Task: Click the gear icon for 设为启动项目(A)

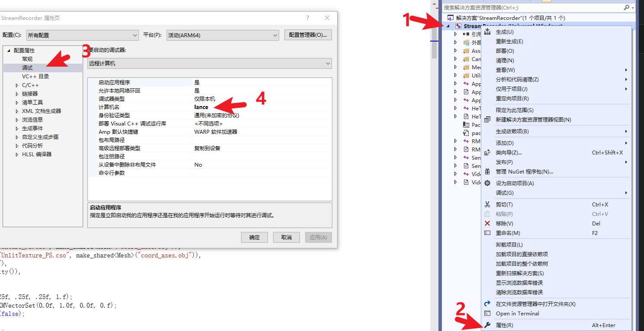Action: pos(487,183)
